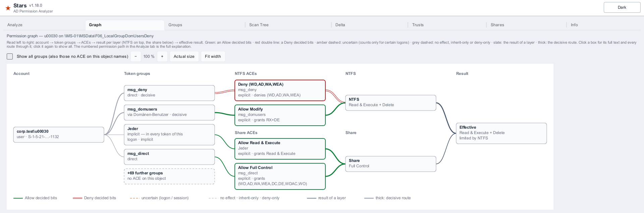The image size is (644, 213).
Task: Select the corp.test\u00030 account box
Action: (59, 135)
